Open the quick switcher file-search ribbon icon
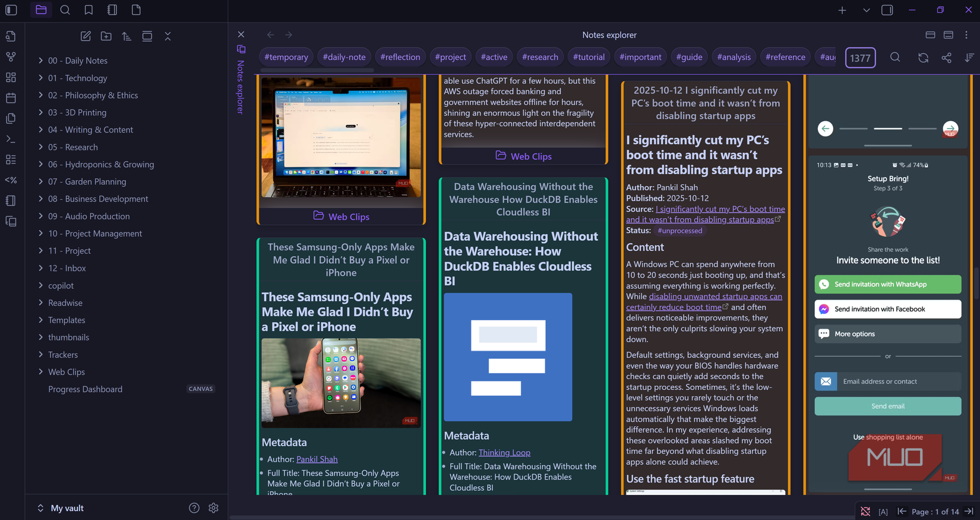The width and height of the screenshot is (980, 520). click(11, 36)
